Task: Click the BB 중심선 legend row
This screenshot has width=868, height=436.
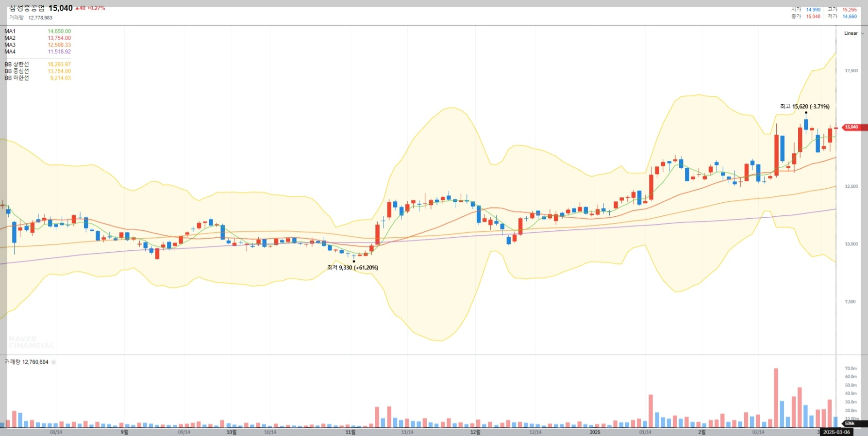Action: 38,71
